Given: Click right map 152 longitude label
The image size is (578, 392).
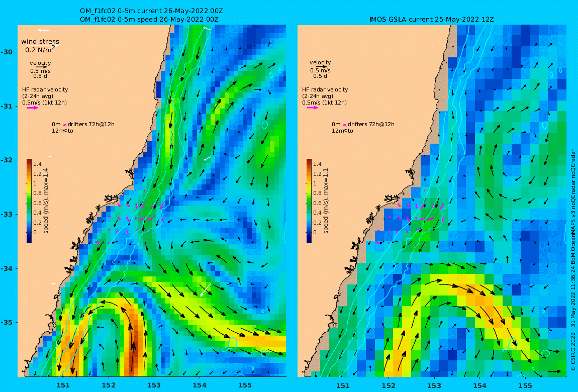Looking at the screenshot, I should tap(389, 386).
